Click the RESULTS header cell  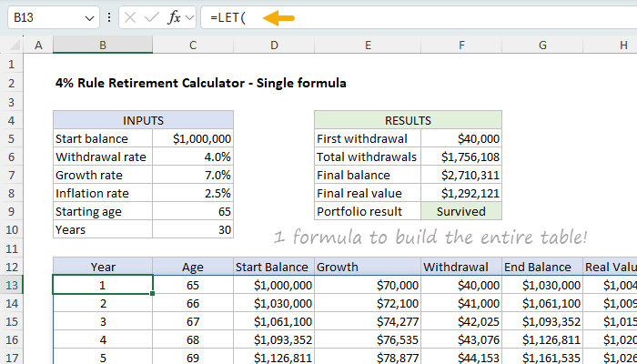coord(408,120)
